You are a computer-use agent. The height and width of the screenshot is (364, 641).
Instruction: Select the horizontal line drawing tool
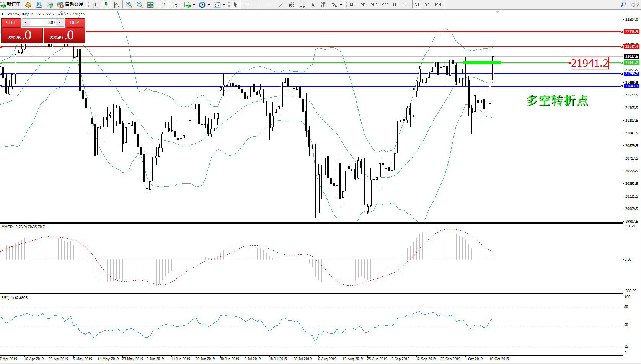(270, 5)
